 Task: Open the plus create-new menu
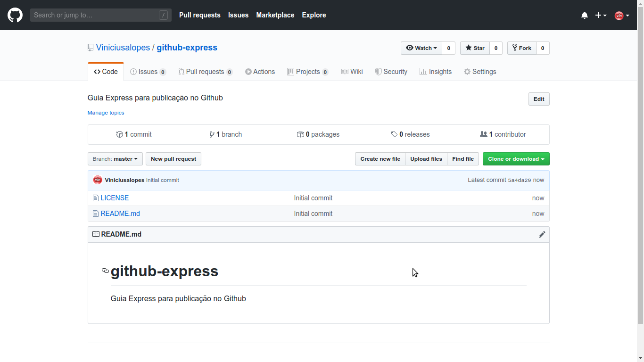tap(601, 15)
